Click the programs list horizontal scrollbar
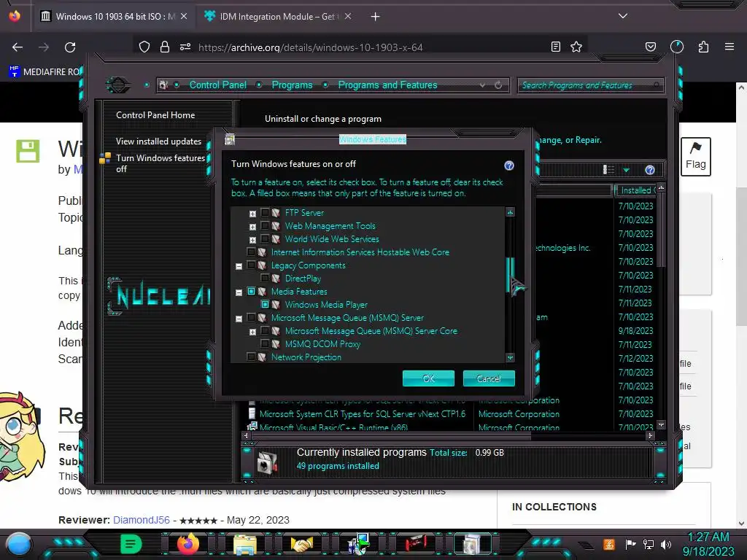The image size is (747, 560). point(391,436)
